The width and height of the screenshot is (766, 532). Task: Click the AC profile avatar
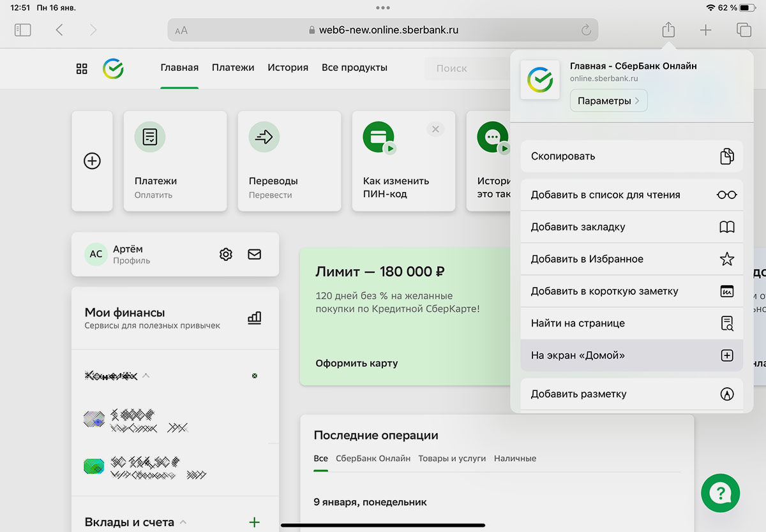tap(96, 254)
